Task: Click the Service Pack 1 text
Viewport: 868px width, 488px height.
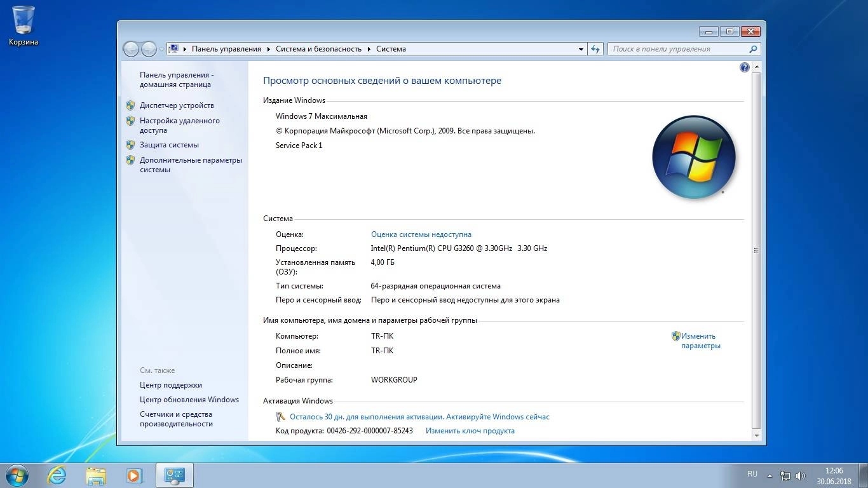Action: [x=299, y=146]
